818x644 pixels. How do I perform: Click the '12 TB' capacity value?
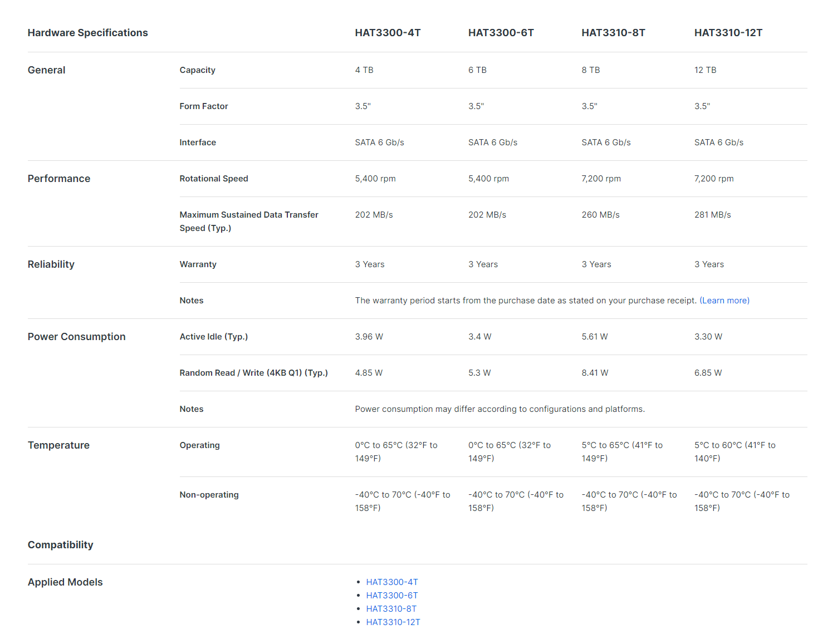click(x=706, y=70)
